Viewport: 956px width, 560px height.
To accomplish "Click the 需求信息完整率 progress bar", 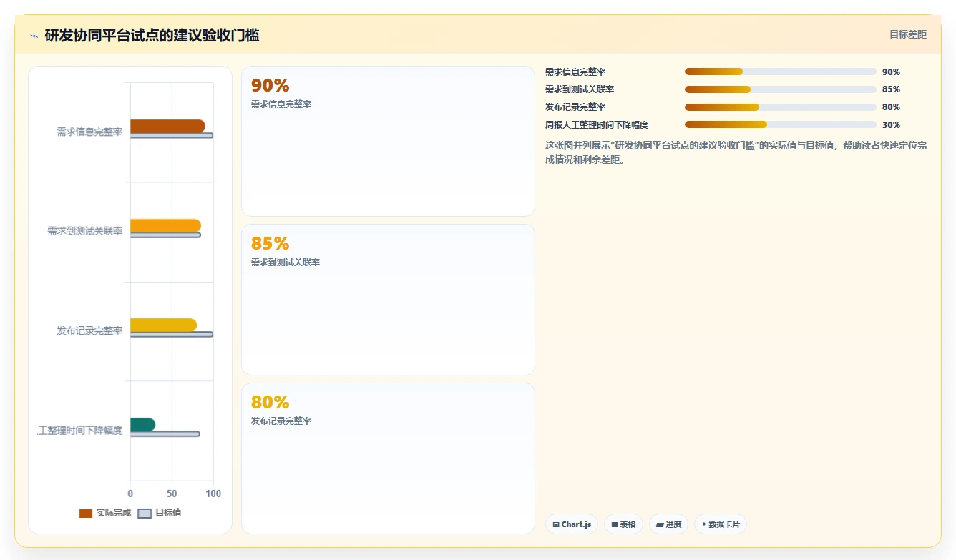I will [x=781, y=72].
